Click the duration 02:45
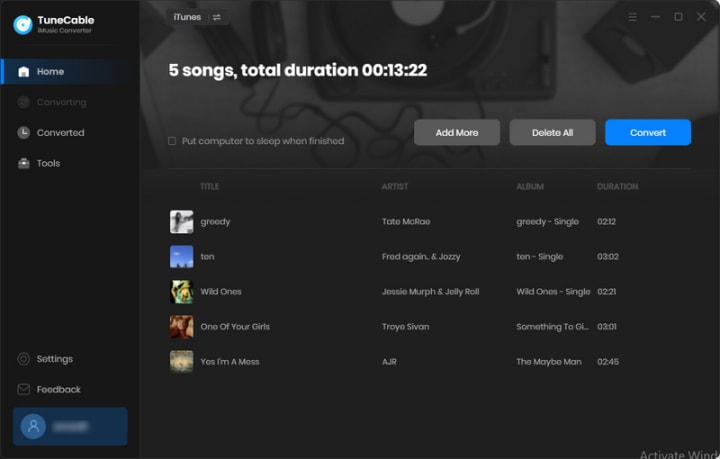The image size is (720, 459). coord(608,362)
